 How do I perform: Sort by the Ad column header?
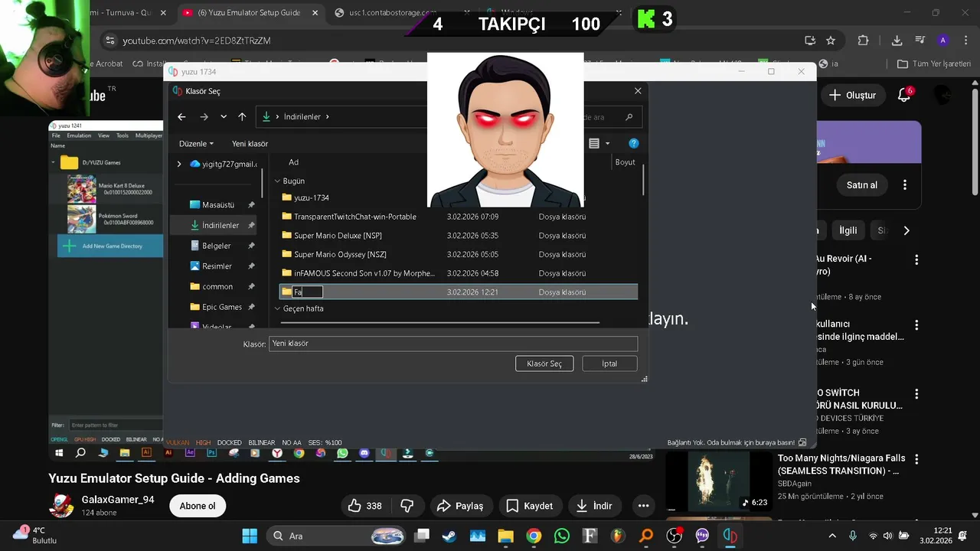coord(293,162)
